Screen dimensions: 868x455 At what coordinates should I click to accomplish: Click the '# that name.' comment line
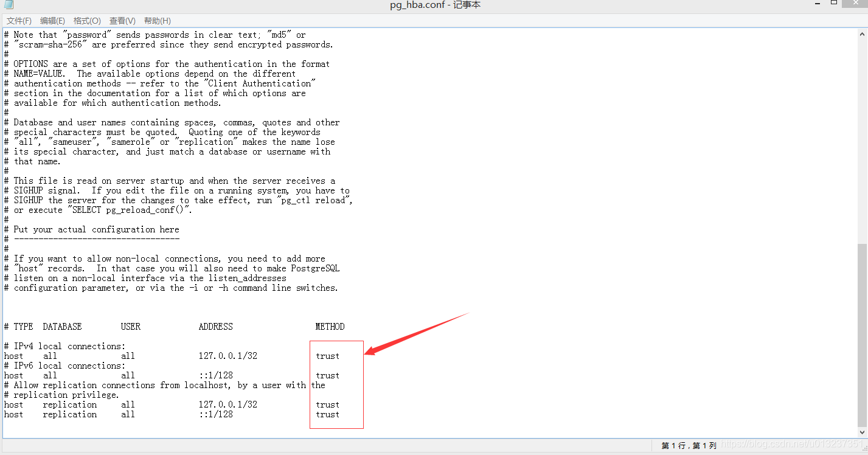click(32, 161)
